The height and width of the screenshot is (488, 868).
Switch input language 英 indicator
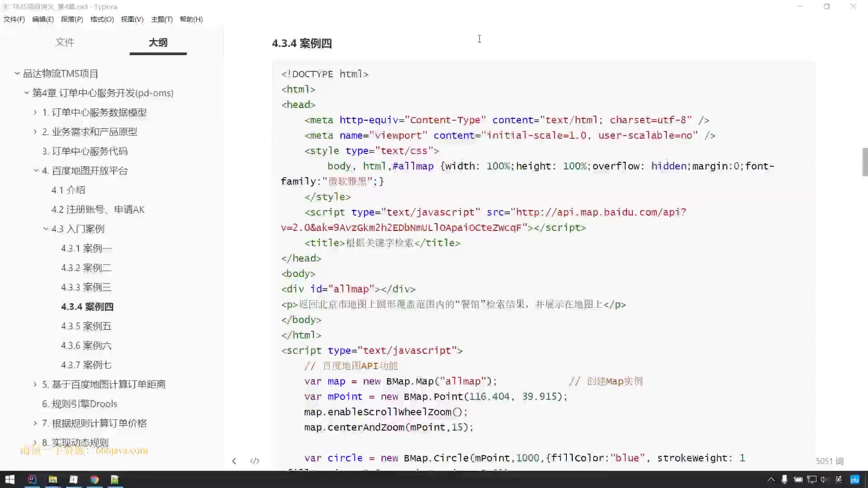point(839,479)
